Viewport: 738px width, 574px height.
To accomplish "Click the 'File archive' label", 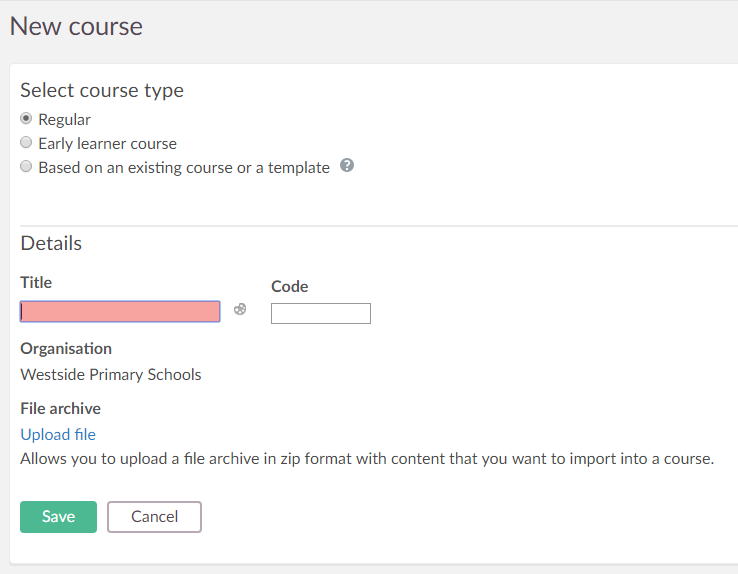I will 60,409.
